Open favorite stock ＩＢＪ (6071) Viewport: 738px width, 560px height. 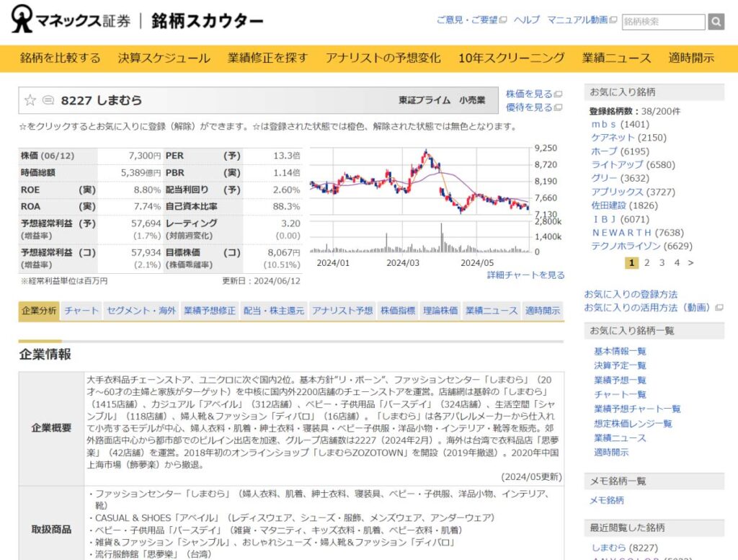(x=620, y=219)
